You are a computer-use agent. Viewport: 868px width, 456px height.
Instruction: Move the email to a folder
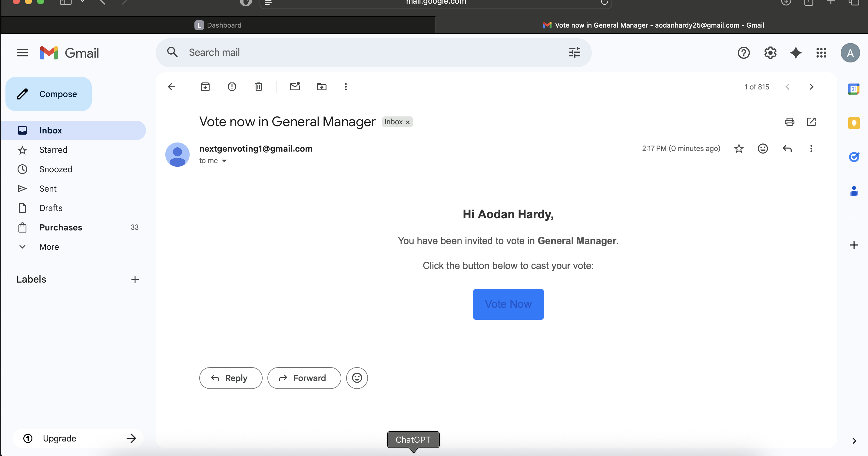(321, 87)
